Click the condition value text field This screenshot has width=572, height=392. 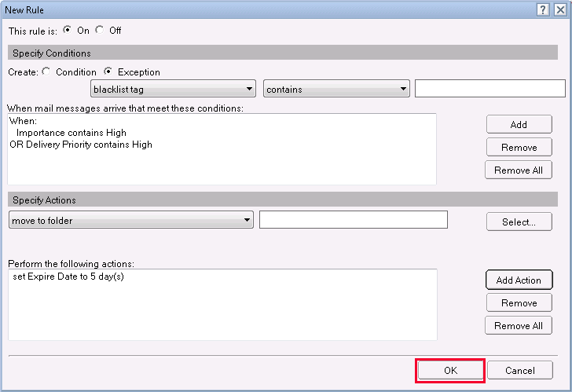pos(489,89)
